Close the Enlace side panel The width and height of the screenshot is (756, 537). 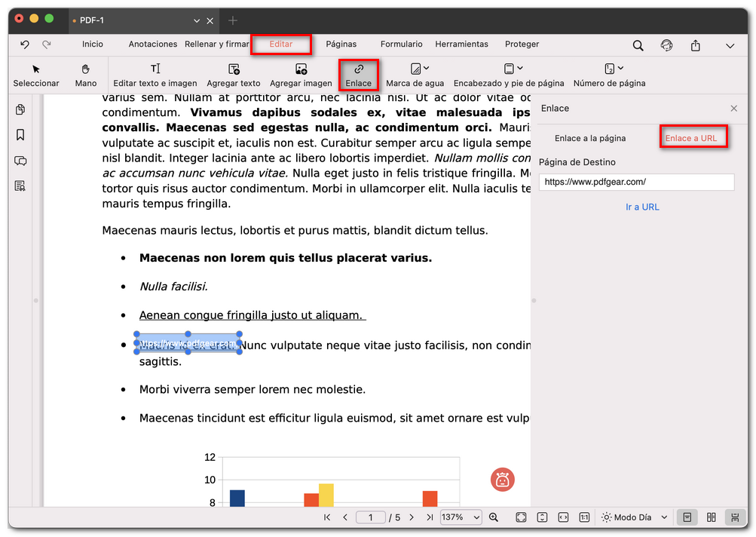(x=733, y=109)
